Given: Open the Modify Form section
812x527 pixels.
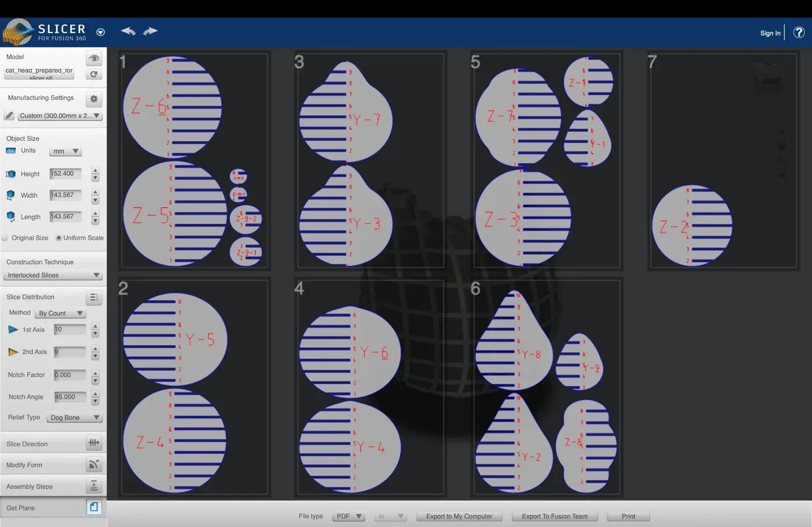Looking at the screenshot, I should (x=53, y=465).
